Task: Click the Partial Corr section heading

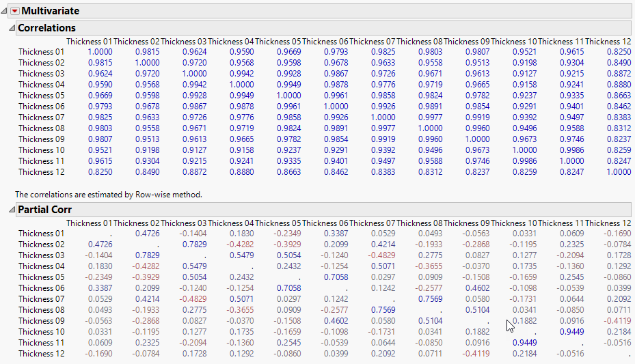Action: pyautogui.click(x=44, y=210)
